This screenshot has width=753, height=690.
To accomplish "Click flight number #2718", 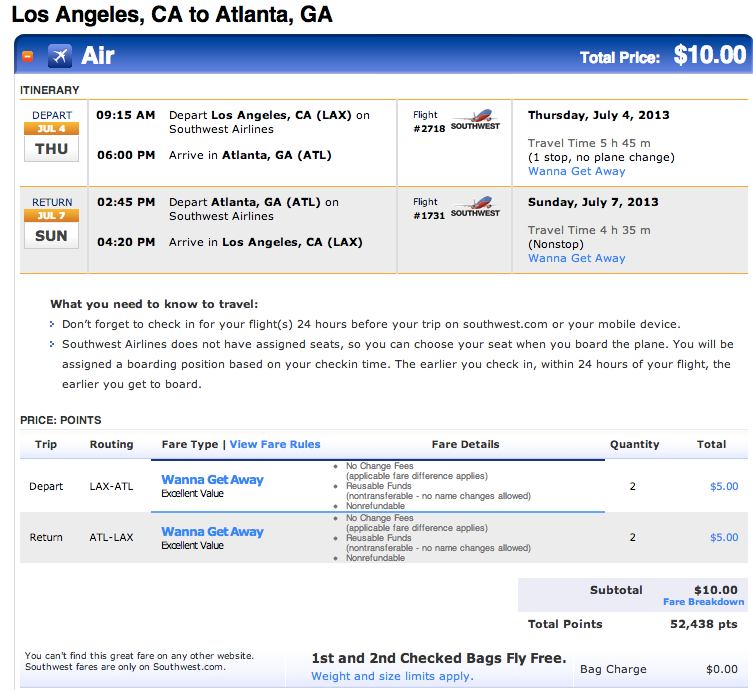I will (x=427, y=129).
